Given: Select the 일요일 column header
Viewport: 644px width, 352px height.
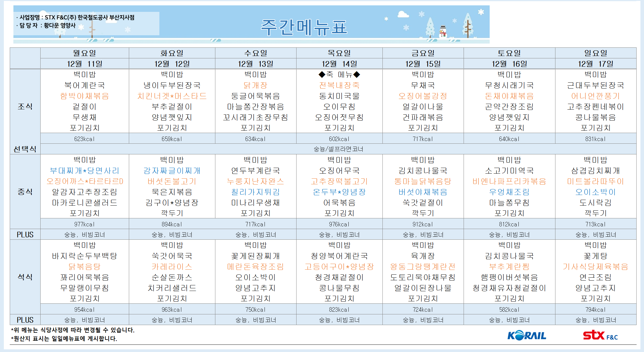Looking at the screenshot, I should pyautogui.click(x=595, y=53).
